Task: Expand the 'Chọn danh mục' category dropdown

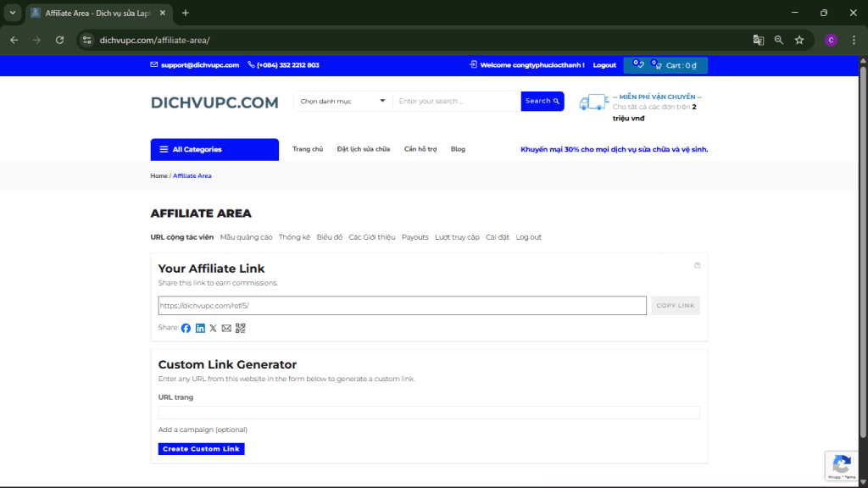Action: (343, 102)
